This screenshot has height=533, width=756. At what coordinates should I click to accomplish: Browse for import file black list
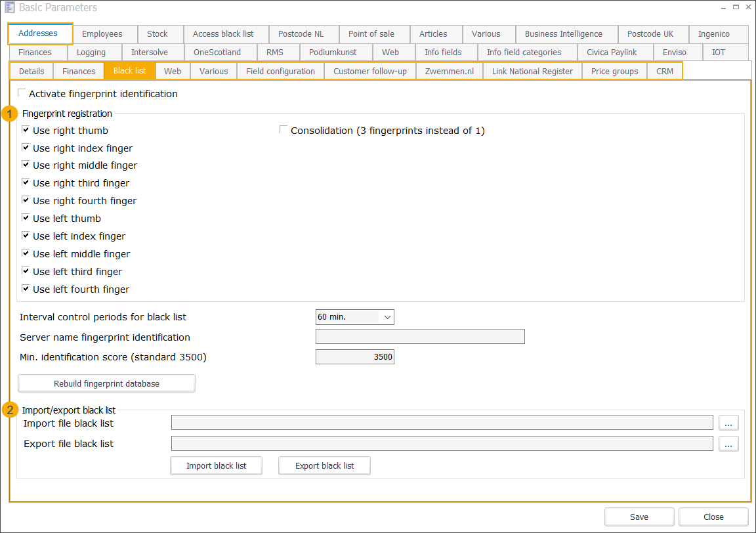(x=728, y=423)
